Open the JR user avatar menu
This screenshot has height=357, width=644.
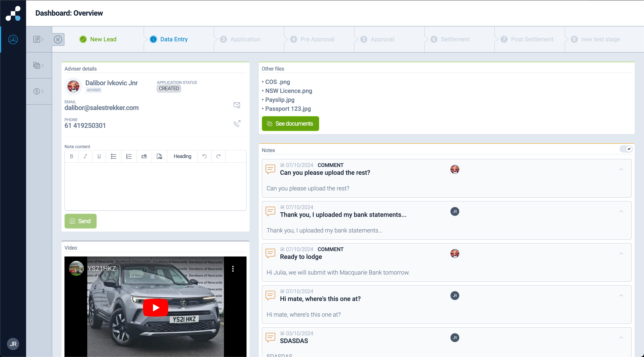click(13, 344)
